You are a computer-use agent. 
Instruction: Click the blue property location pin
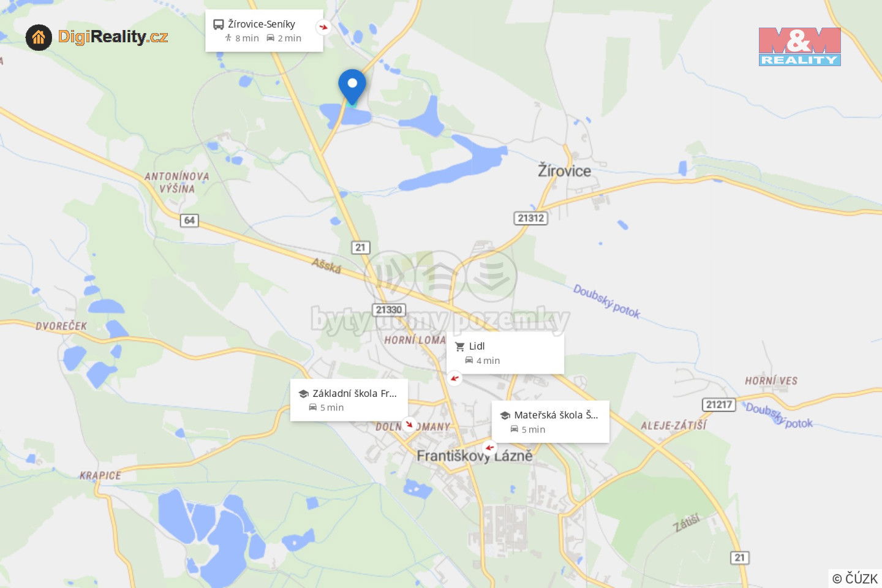352,87
